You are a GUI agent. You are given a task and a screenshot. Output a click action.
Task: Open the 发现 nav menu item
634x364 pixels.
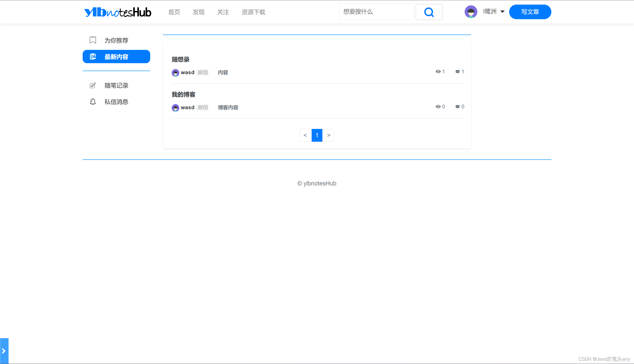click(199, 12)
